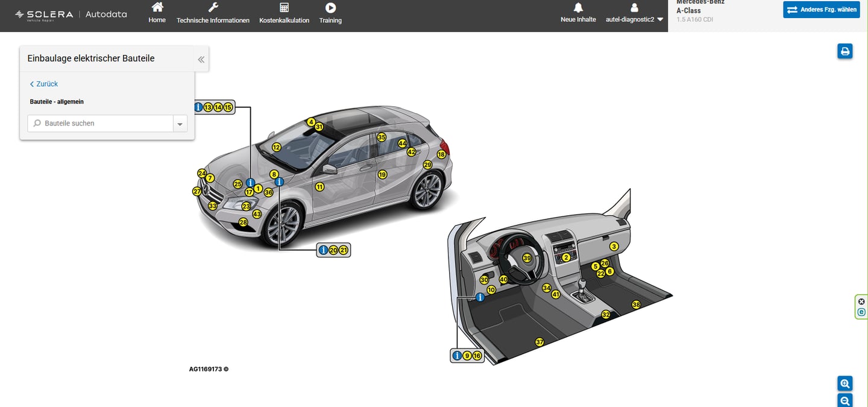Select component marker 23 on headlight
Viewport: 868px width, 407px height.
(x=246, y=206)
